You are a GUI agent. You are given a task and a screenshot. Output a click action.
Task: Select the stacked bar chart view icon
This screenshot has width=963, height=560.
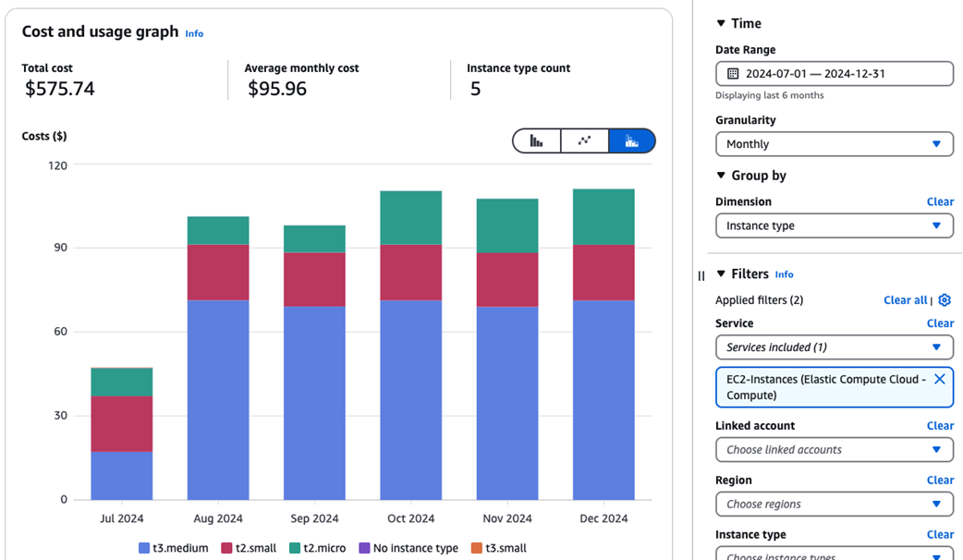[x=632, y=140]
